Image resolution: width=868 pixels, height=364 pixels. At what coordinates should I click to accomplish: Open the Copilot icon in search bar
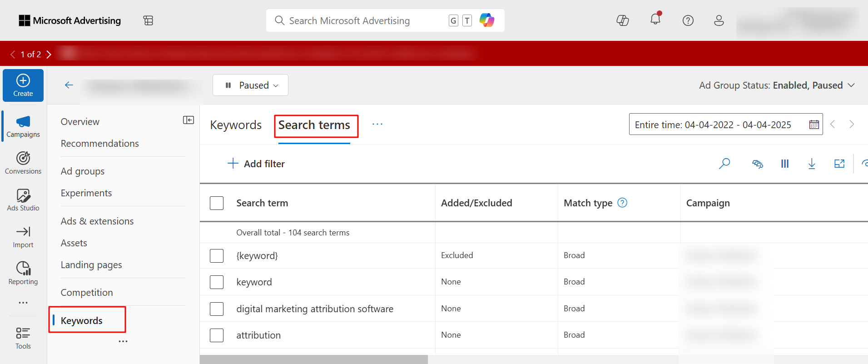pos(486,20)
